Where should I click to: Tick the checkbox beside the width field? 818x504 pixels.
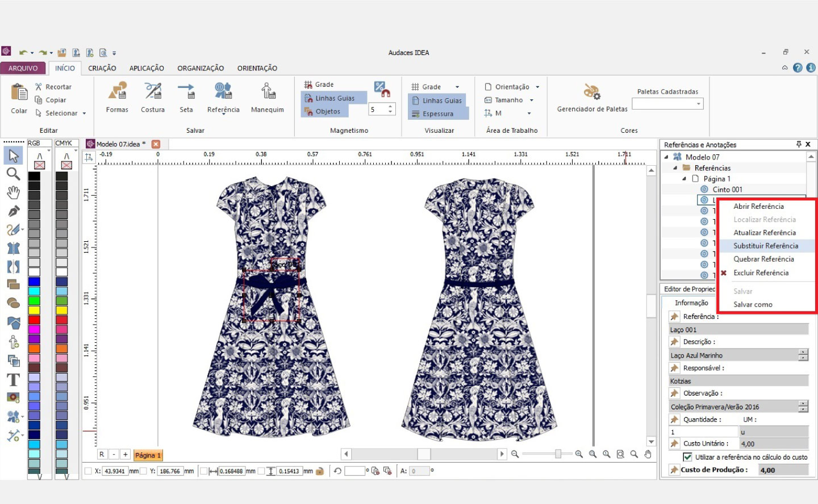204,471
